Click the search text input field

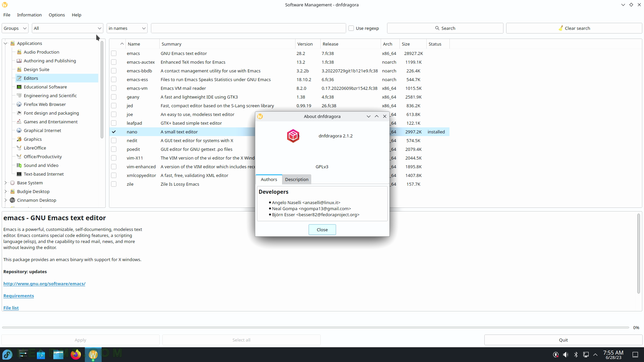pyautogui.click(x=248, y=28)
